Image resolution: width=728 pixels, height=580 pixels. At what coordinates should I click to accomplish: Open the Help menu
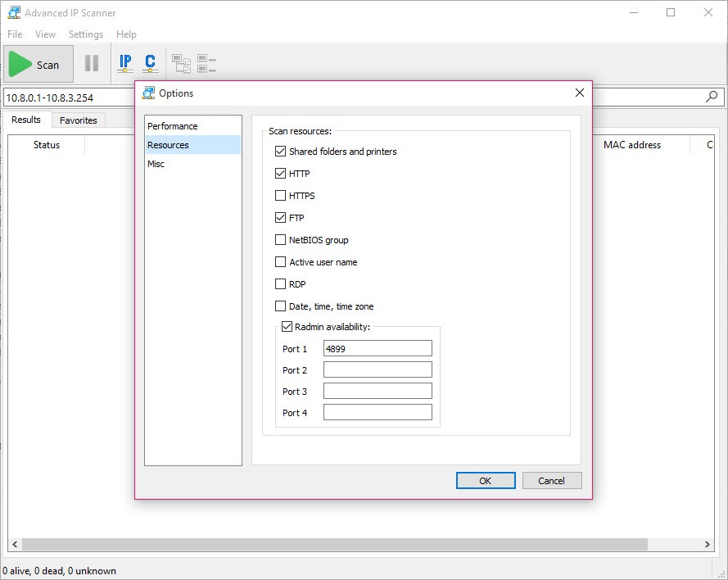coord(126,34)
